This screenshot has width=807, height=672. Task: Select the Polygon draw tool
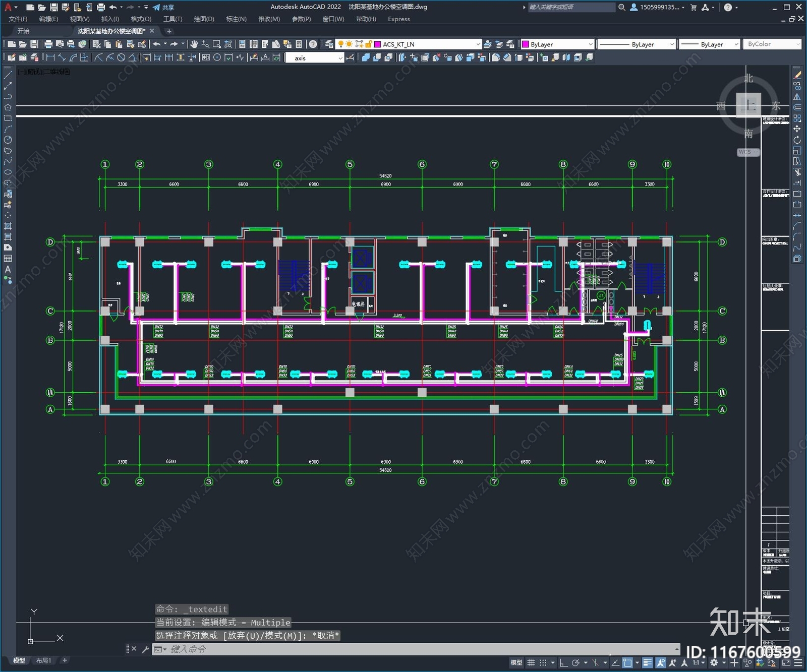[x=8, y=107]
